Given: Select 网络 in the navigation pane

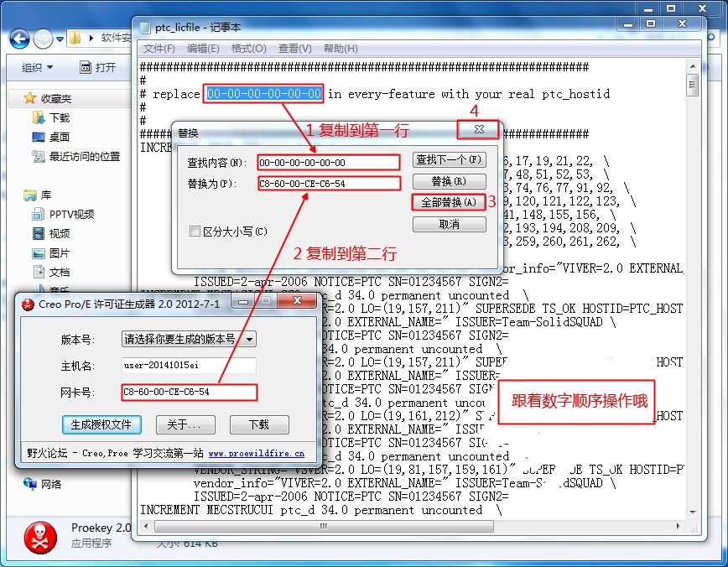Looking at the screenshot, I should pyautogui.click(x=42, y=484).
